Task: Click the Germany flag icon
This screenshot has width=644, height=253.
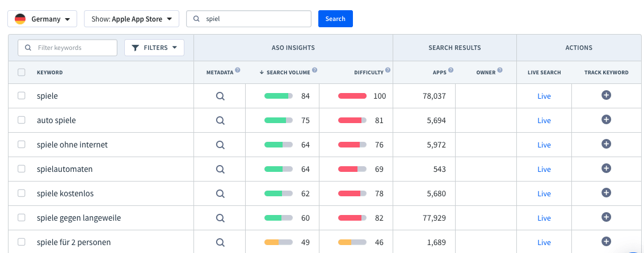Action: click(20, 19)
